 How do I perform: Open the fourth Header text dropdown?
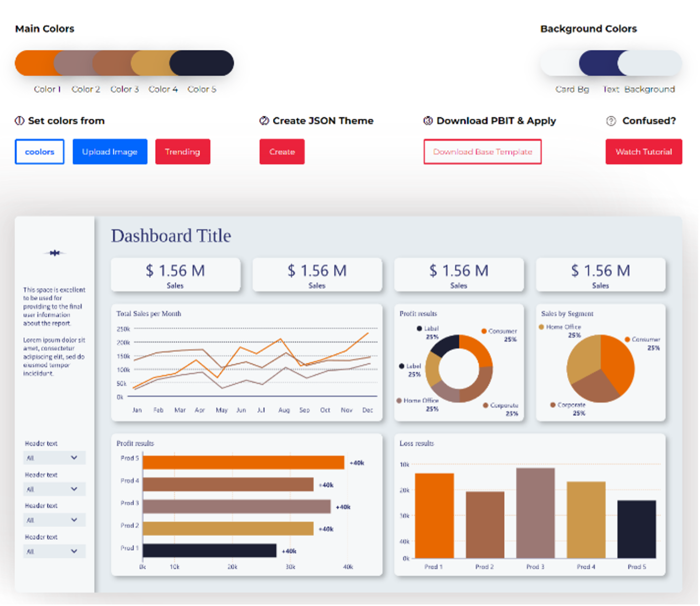54,551
